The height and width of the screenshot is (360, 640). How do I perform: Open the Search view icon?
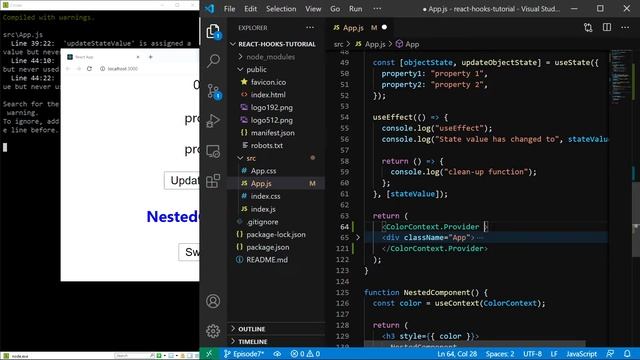[x=213, y=61]
